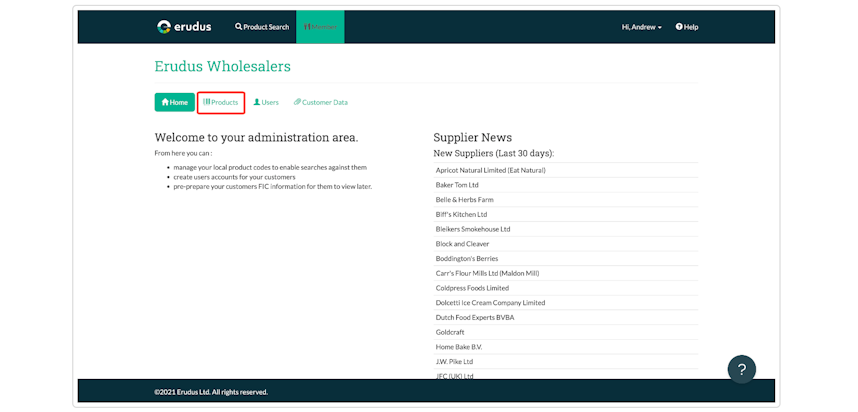
Task: Click the manage your local product codes bullet
Action: pos(270,167)
